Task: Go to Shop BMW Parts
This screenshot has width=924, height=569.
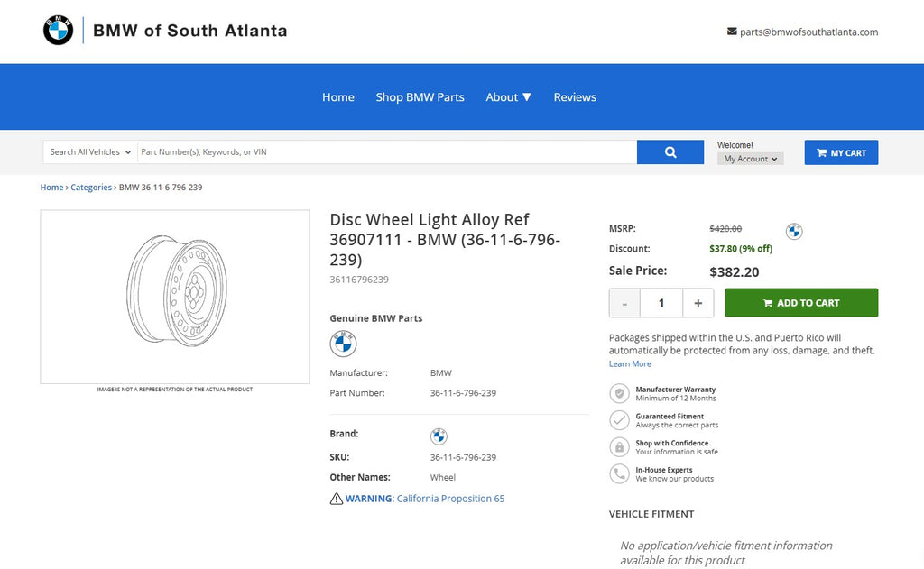Action: (420, 97)
